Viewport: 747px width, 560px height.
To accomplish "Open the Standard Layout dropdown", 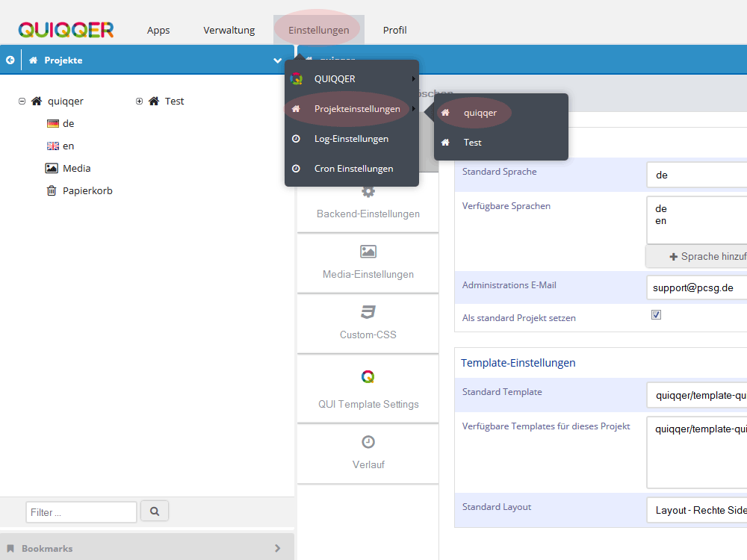I will pyautogui.click(x=696, y=510).
